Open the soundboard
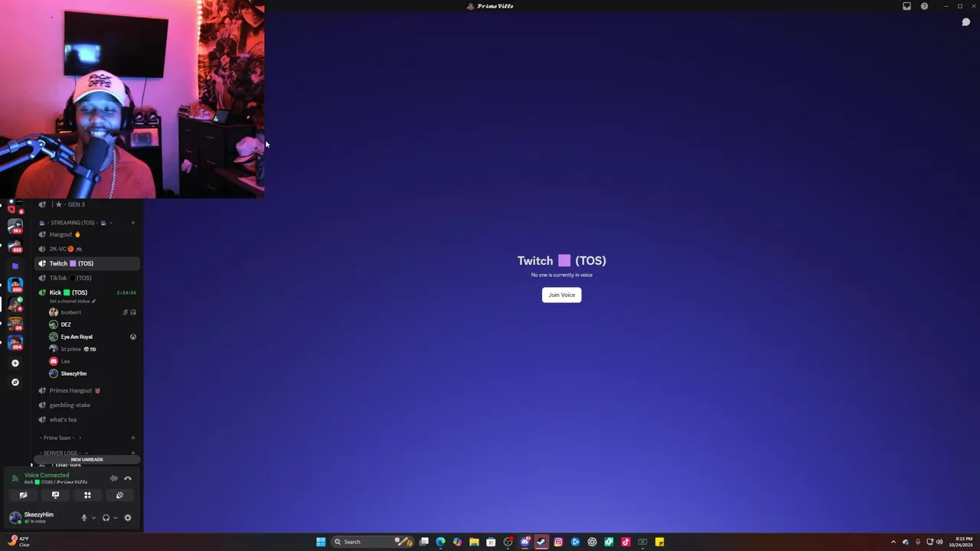 click(119, 495)
